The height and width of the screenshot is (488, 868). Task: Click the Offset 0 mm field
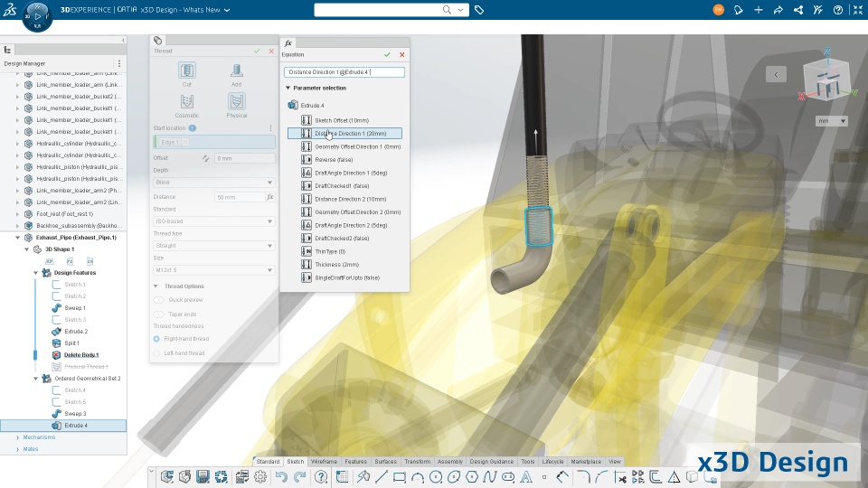[x=245, y=158]
